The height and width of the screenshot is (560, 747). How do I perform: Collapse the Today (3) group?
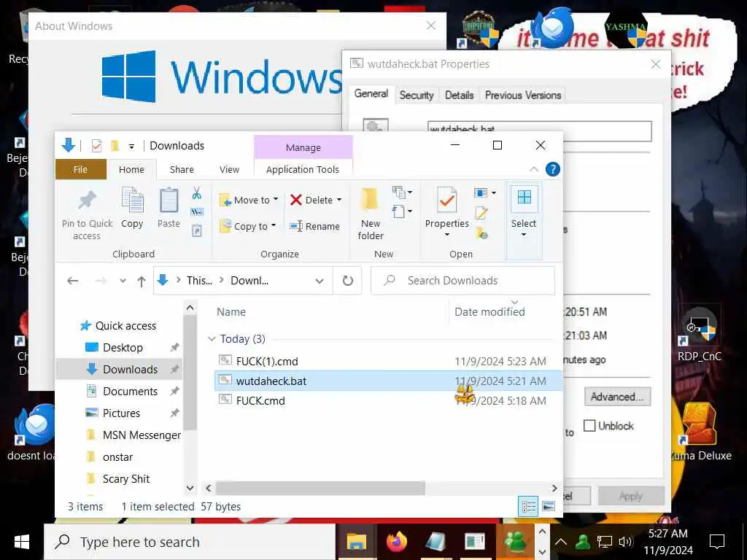(212, 338)
